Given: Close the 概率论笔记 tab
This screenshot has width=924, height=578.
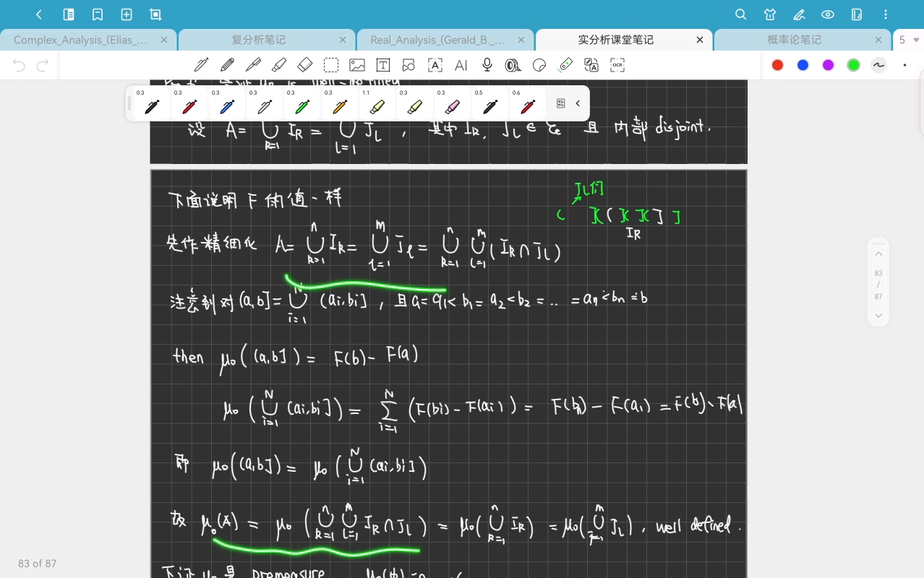Looking at the screenshot, I should [878, 40].
